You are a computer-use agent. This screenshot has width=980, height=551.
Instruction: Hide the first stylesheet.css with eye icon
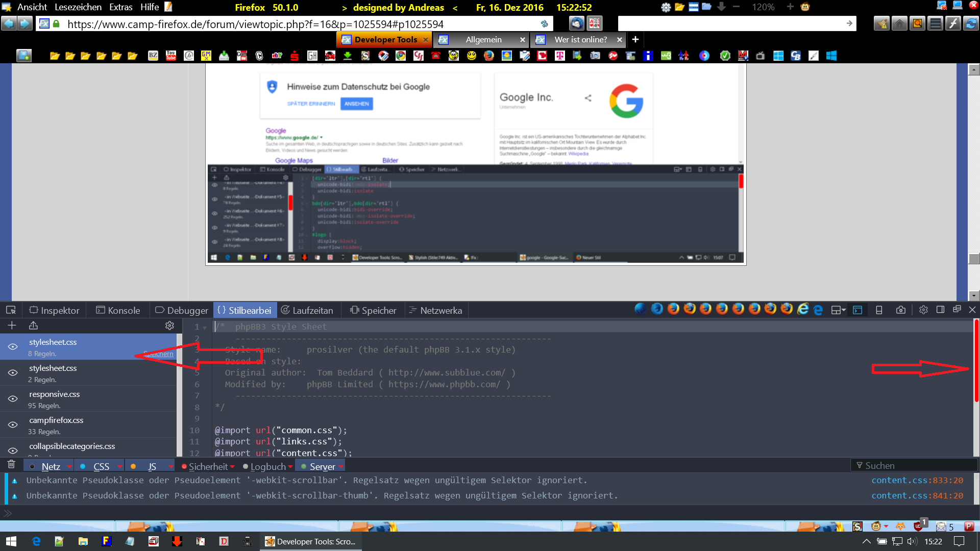[13, 347]
